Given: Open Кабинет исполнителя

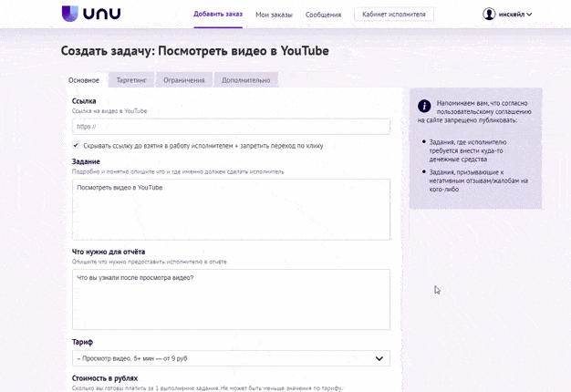Looking at the screenshot, I should 394,15.
